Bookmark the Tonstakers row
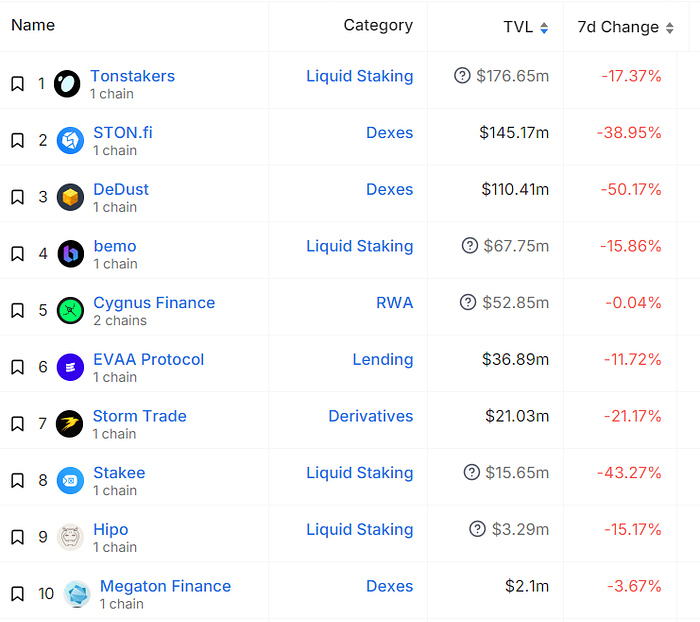The image size is (700, 622). [x=17, y=83]
